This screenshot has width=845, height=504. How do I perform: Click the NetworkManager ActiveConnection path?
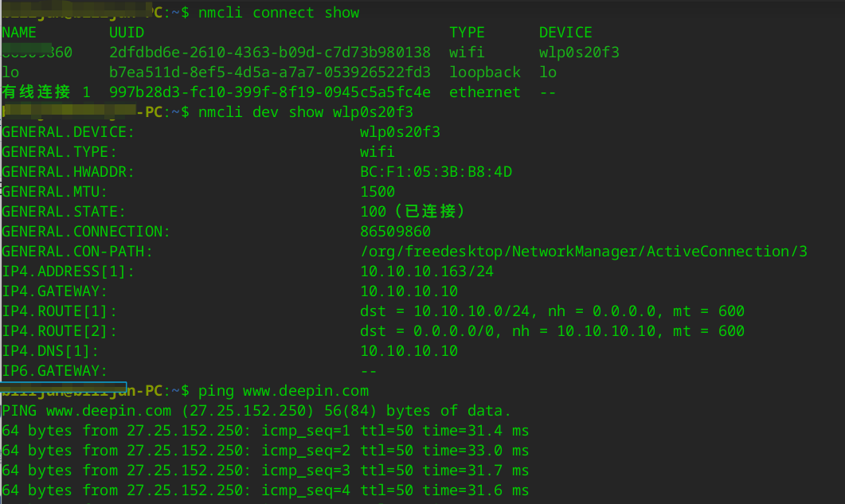click(583, 252)
